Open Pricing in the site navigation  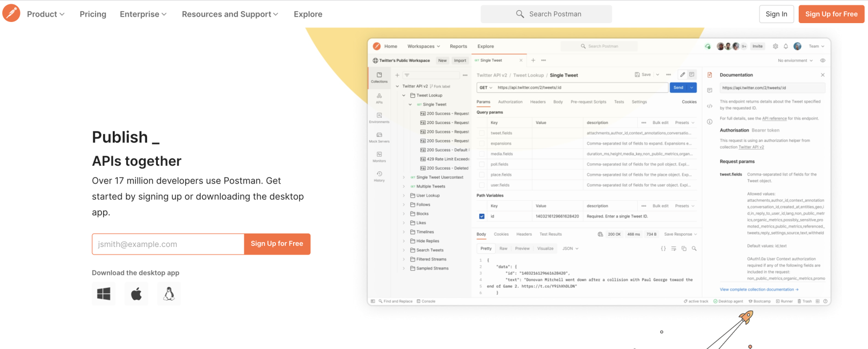tap(93, 14)
